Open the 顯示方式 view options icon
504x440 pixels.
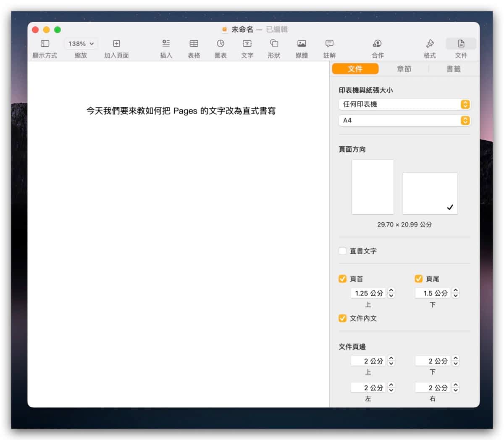45,44
